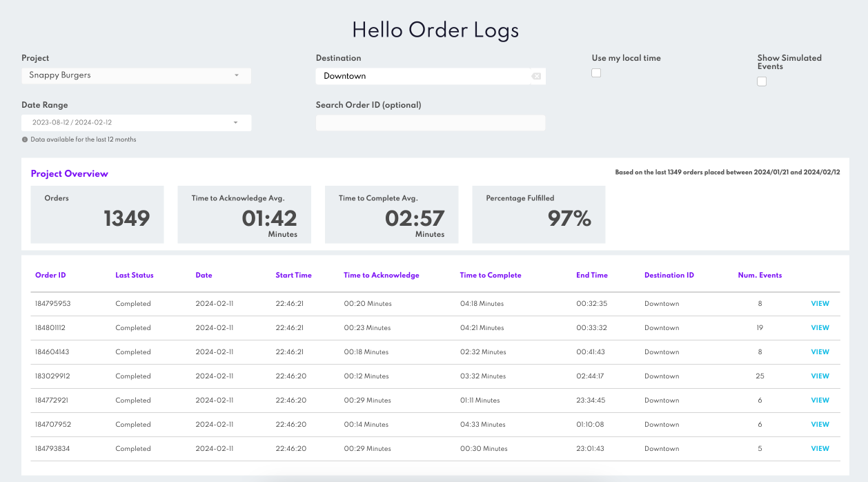Open the Project dropdown showing Snappy Burgers

[136, 75]
